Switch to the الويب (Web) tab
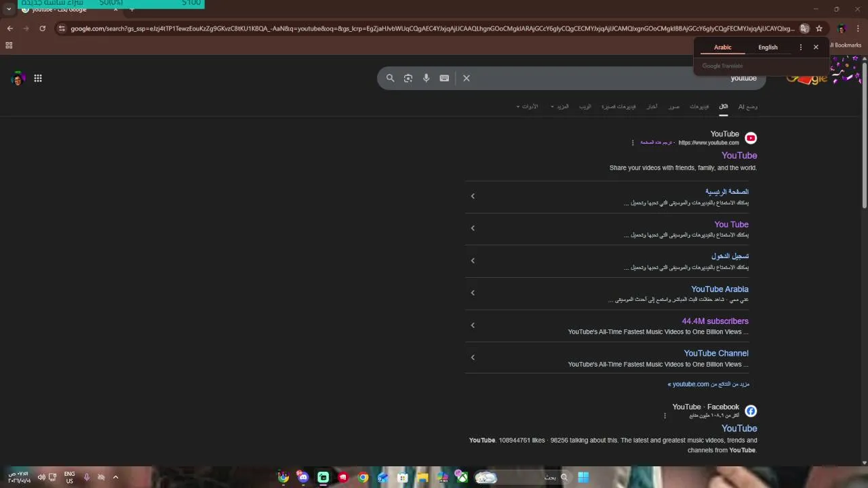The image size is (868, 488). (585, 106)
